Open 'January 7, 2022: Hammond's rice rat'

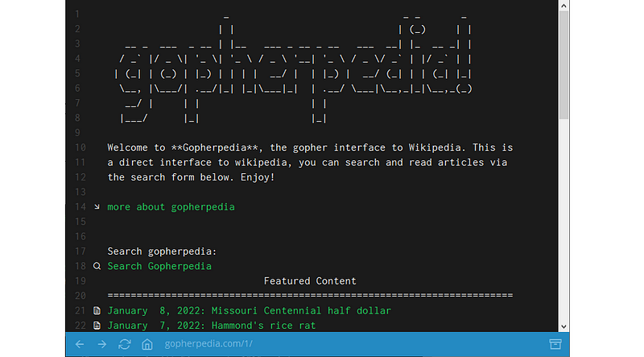pos(212,326)
